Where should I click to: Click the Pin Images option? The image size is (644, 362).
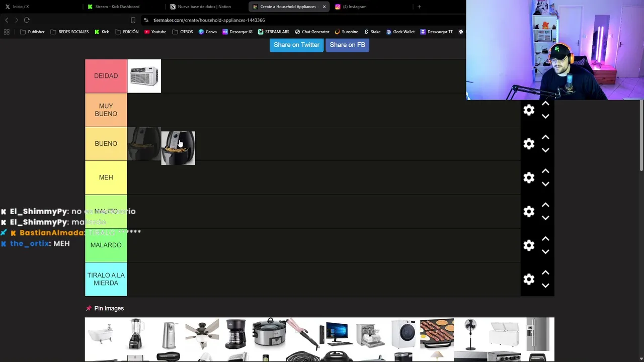pyautogui.click(x=105, y=308)
